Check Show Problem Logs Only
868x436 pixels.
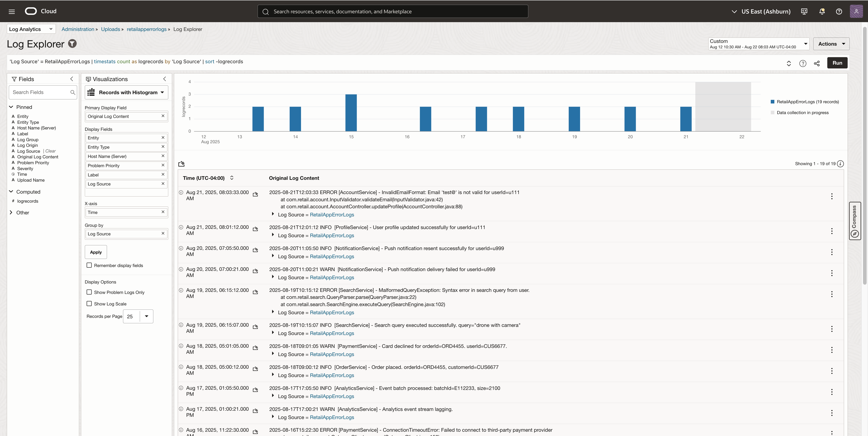(89, 292)
